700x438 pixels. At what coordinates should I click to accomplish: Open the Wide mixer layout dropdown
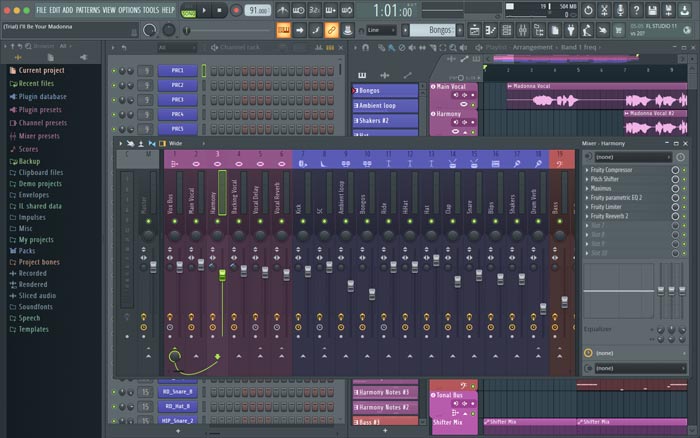point(186,143)
